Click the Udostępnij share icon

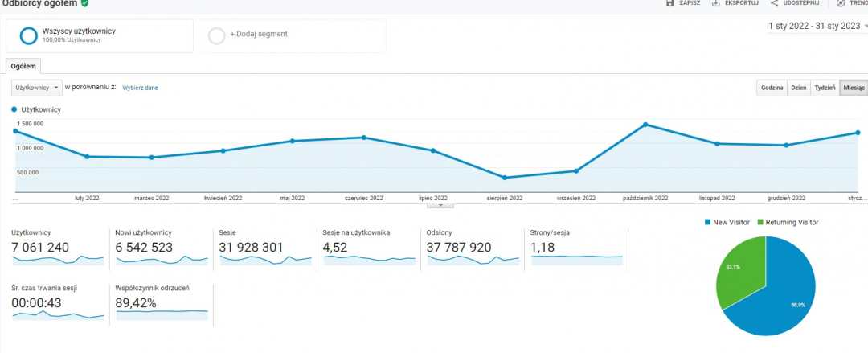tap(773, 3)
